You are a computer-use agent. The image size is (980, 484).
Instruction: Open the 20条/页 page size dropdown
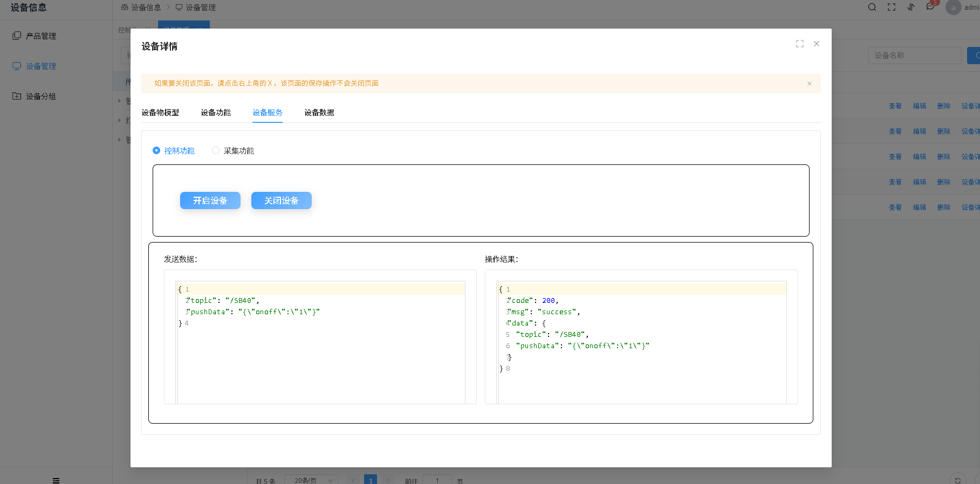coord(311,480)
